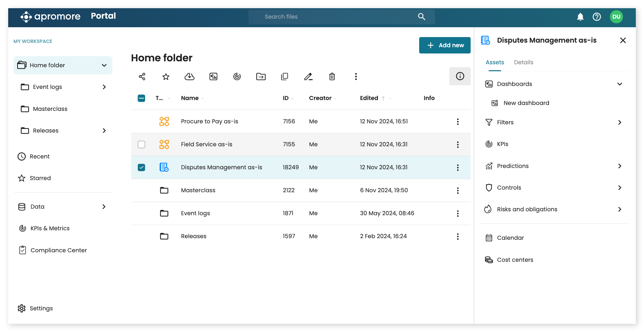The height and width of the screenshot is (332, 644).
Task: Expand the Filters section arrow
Action: pos(619,122)
